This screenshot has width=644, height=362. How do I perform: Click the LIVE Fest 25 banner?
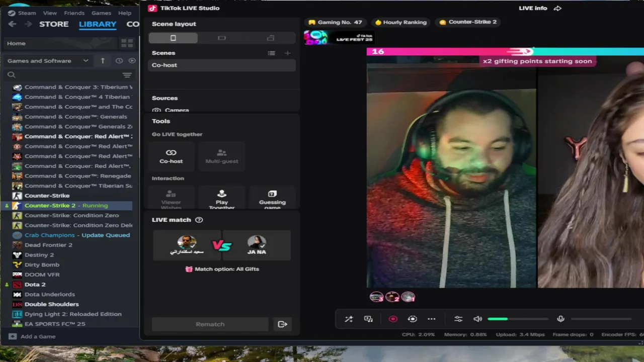pos(340,37)
